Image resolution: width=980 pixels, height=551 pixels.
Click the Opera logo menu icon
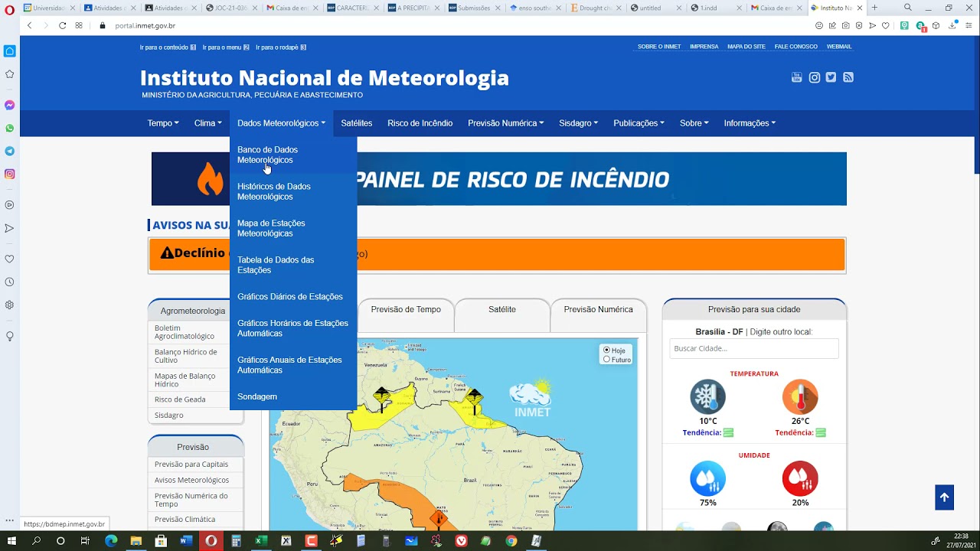[x=10, y=9]
